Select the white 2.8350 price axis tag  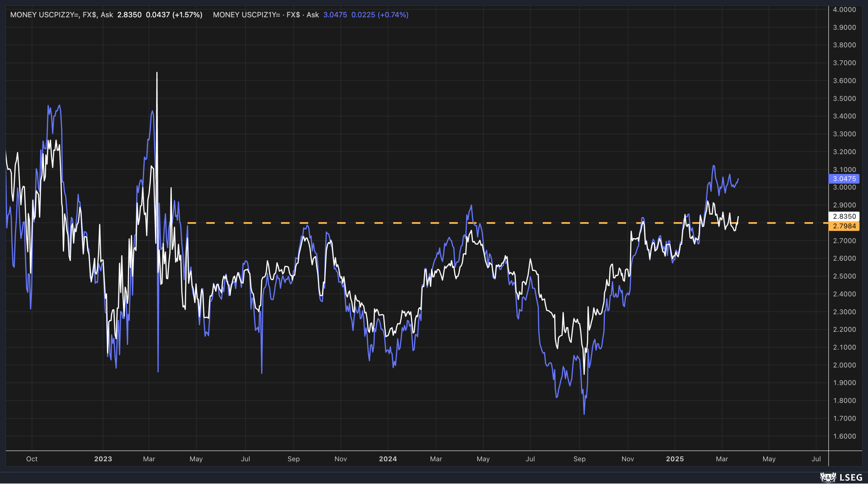coord(844,216)
